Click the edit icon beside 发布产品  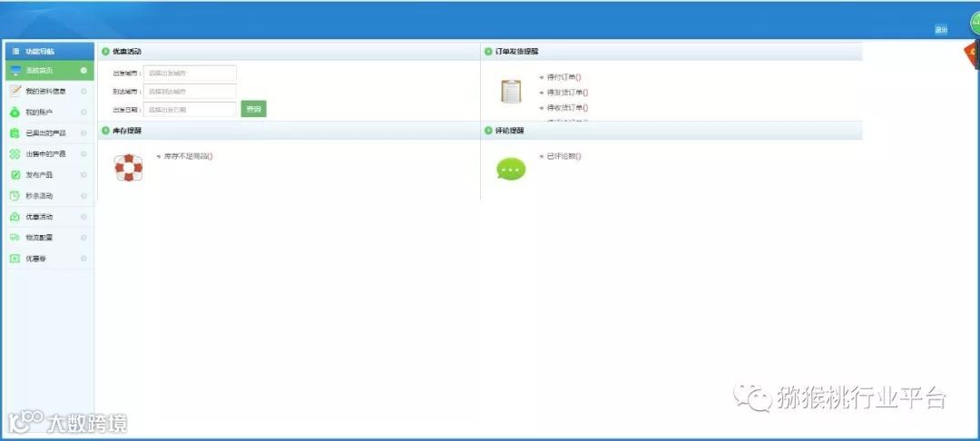(x=15, y=175)
